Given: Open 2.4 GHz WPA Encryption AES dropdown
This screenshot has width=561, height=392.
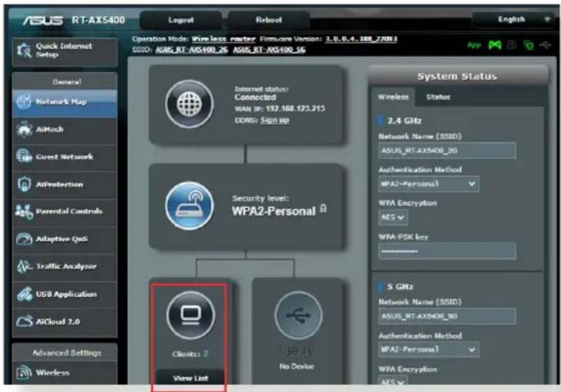Looking at the screenshot, I should (392, 217).
